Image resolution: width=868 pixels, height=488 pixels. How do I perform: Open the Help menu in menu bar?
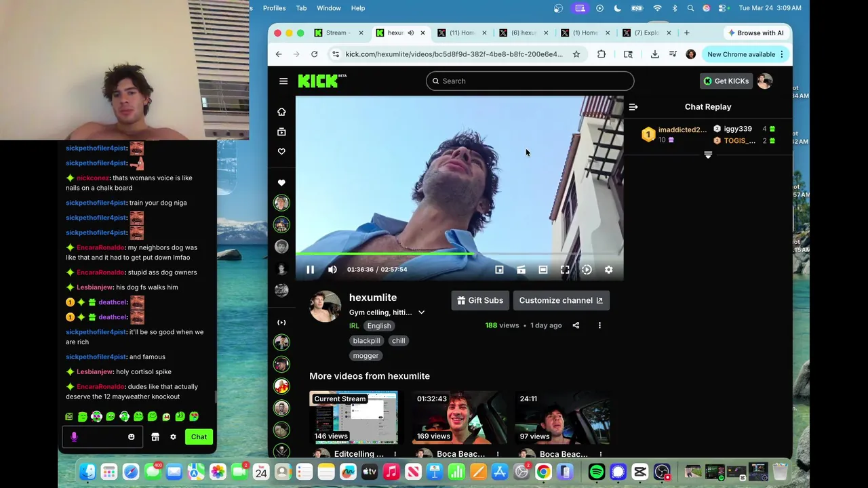point(358,8)
